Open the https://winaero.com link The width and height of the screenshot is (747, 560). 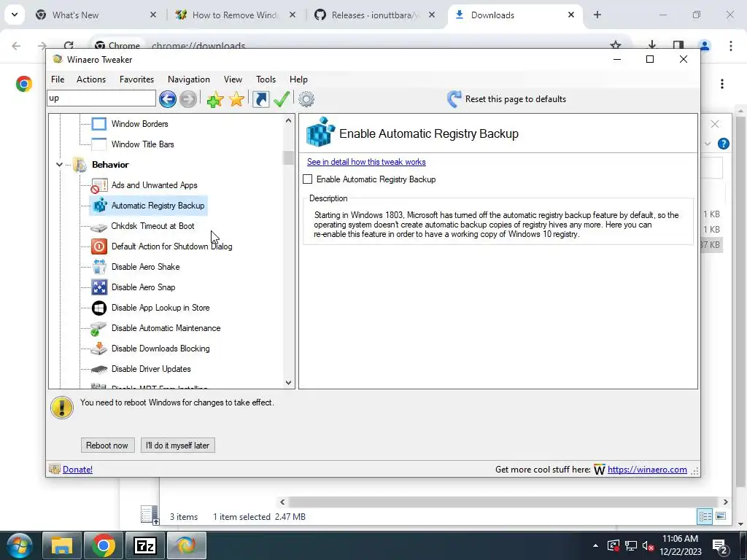point(647,470)
